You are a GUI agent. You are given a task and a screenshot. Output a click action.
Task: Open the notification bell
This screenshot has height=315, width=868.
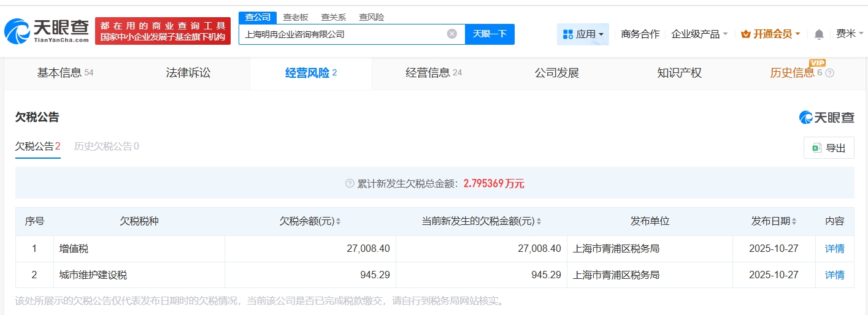pos(819,34)
